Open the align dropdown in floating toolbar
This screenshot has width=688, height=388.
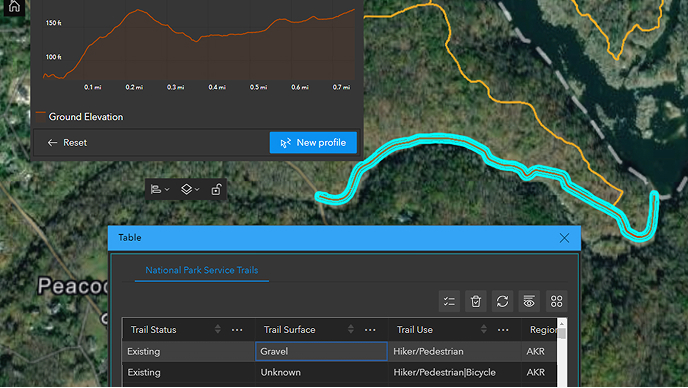click(160, 190)
